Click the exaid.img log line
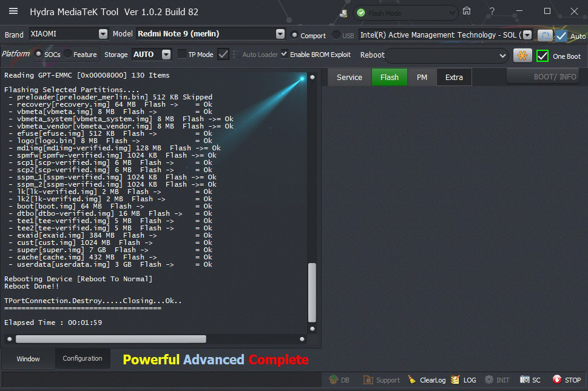588x391 pixels. coord(110,235)
